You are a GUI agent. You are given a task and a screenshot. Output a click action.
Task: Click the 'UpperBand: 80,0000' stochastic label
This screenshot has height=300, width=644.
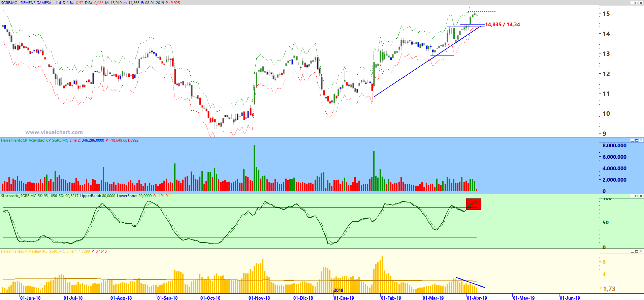(x=98, y=196)
